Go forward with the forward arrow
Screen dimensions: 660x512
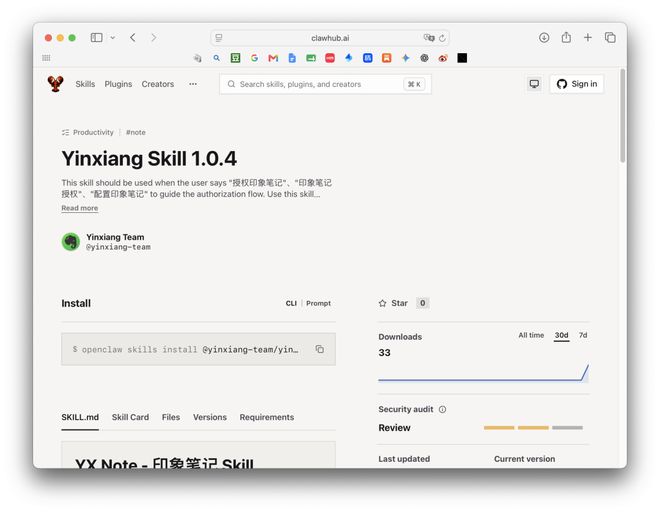154,38
